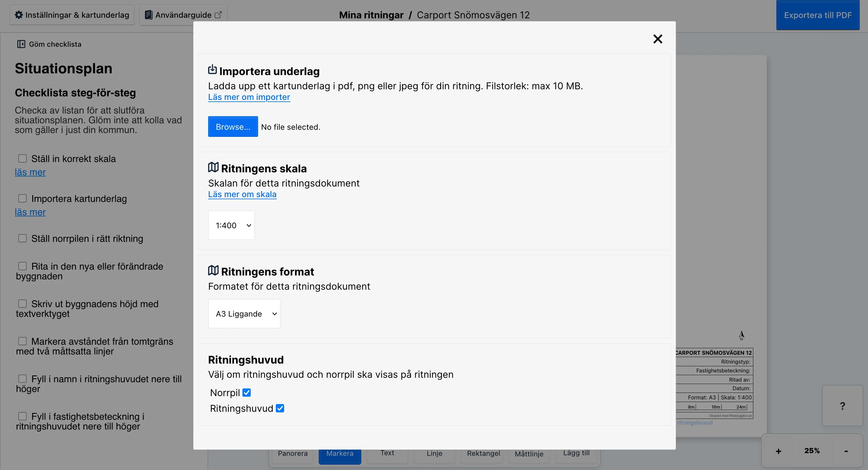Screen dimensions: 868x470
Task: Expand the A3 Liggande format dropdown
Action: pos(244,314)
